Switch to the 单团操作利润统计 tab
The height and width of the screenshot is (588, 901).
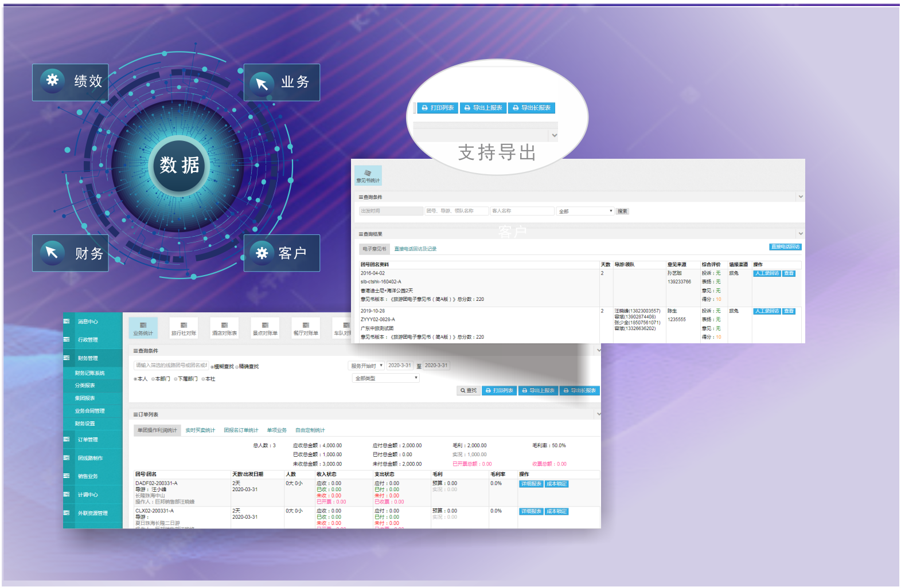point(157,430)
